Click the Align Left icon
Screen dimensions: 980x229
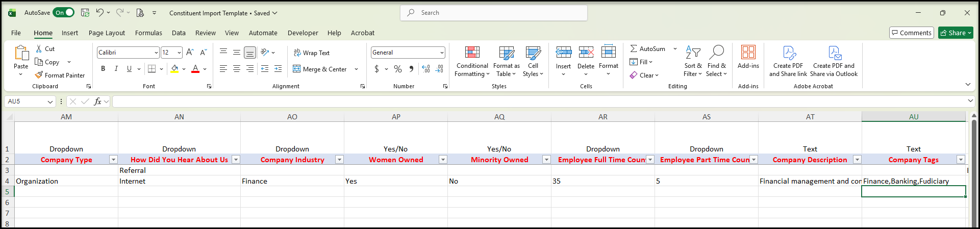223,69
